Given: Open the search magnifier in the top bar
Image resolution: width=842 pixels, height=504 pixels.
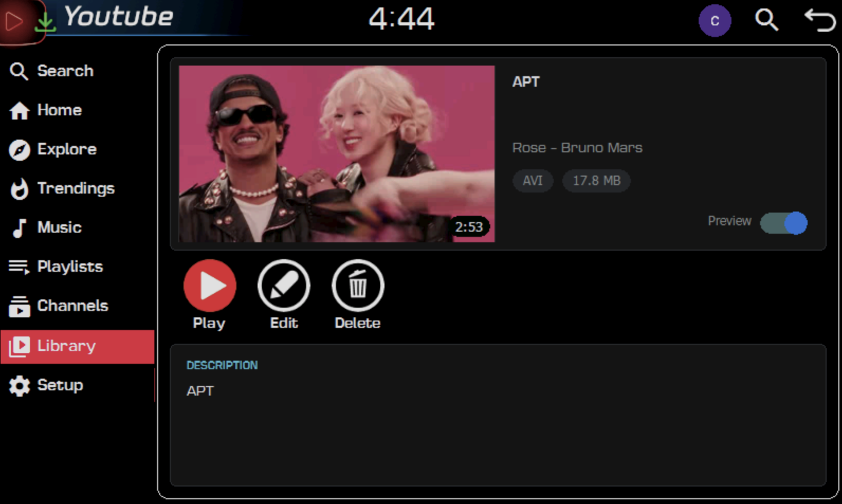Looking at the screenshot, I should click(x=766, y=21).
